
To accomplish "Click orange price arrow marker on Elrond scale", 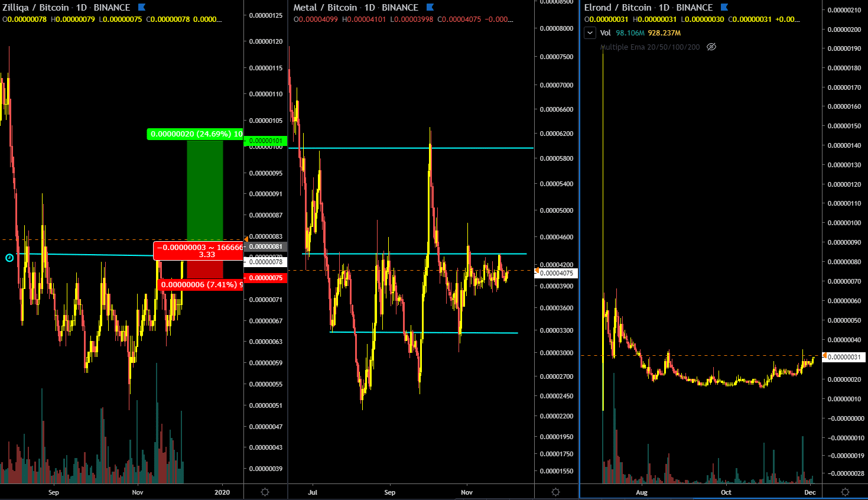I will point(824,355).
